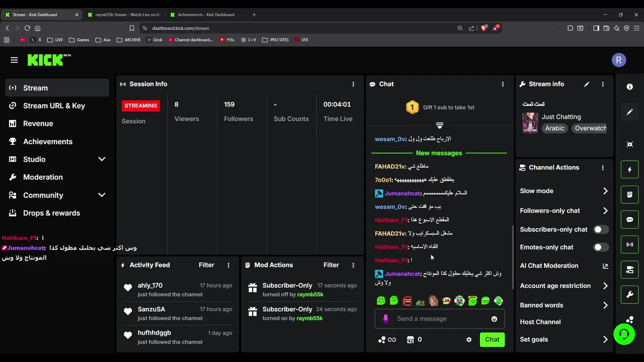Open the emoji picker smiley in message box
This screenshot has height=362, width=644.
(x=494, y=319)
